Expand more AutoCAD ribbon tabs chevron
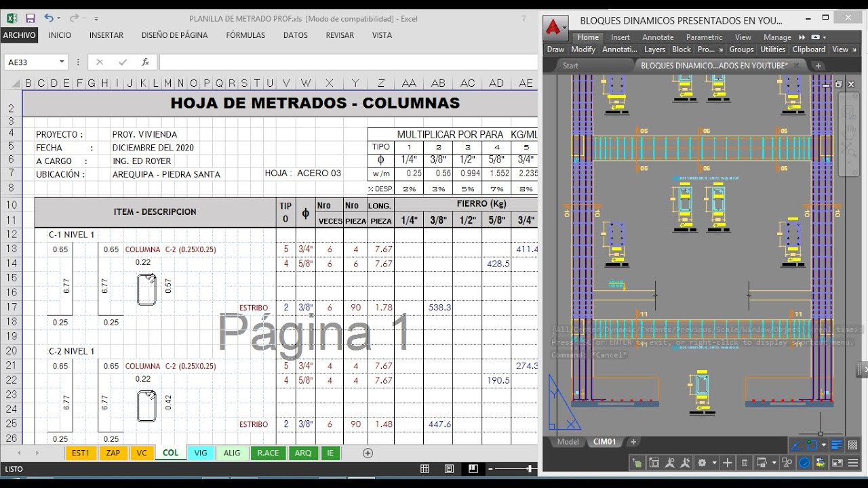The image size is (868, 488). 802,37
